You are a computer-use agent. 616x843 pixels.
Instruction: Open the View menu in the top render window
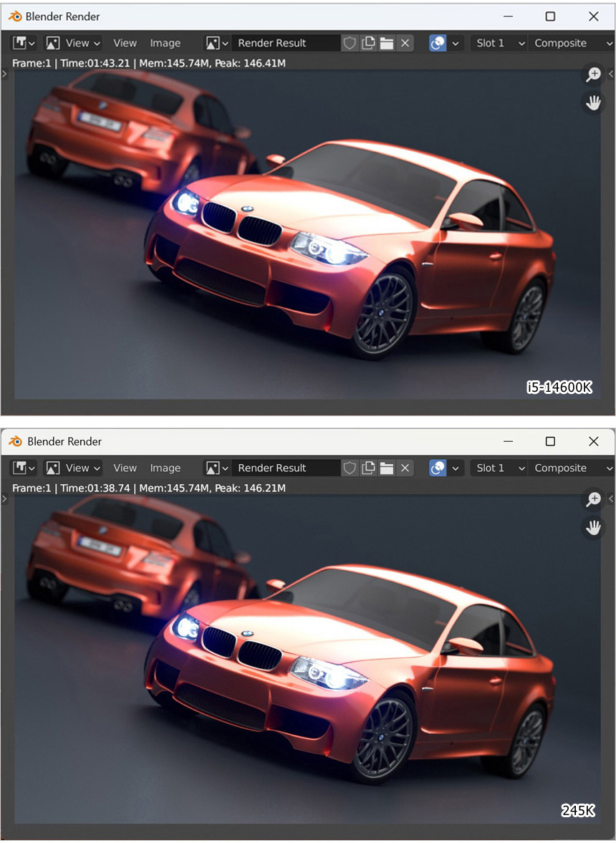point(125,43)
